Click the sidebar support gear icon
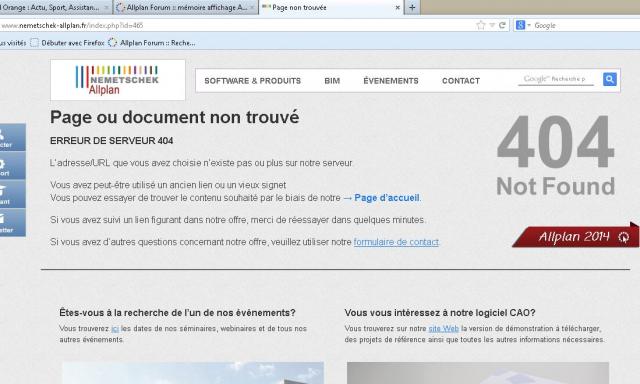The height and width of the screenshot is (384, 640). (12, 166)
